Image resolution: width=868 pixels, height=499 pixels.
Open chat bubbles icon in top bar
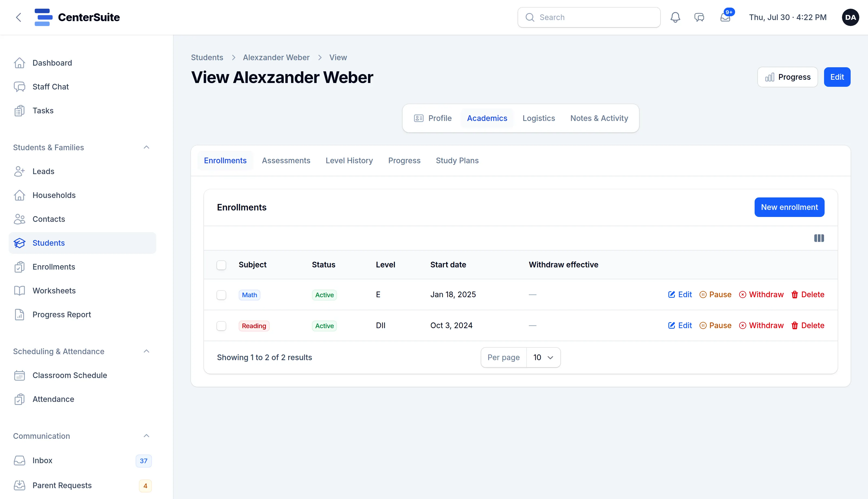click(x=699, y=17)
